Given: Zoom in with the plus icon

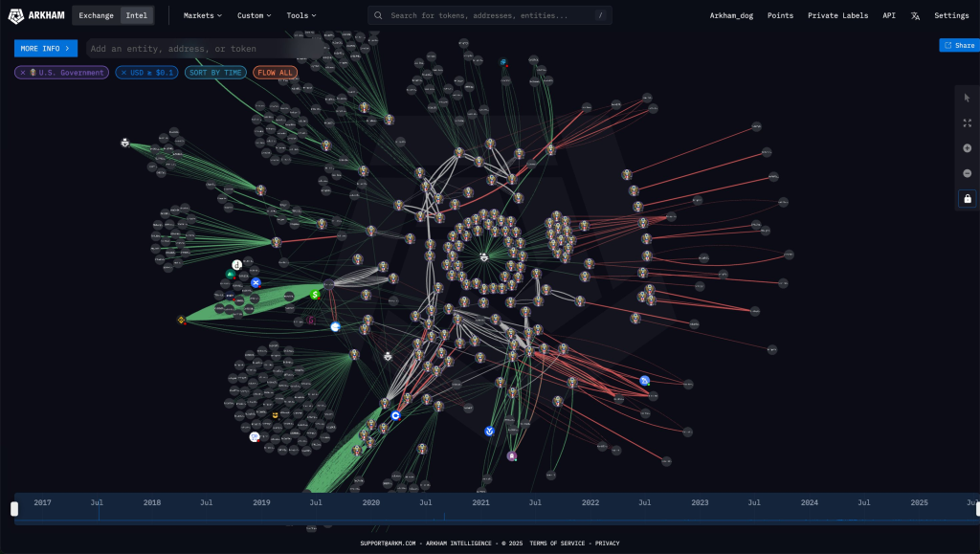Looking at the screenshot, I should 967,148.
